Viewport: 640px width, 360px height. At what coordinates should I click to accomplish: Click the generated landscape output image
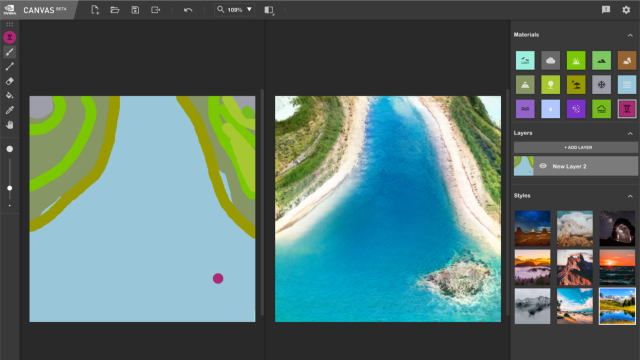[388, 209]
